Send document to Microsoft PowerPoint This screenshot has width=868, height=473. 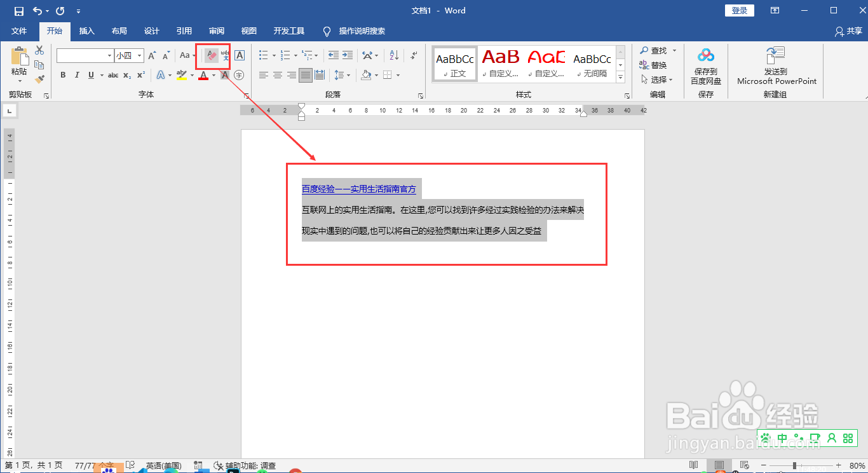[x=776, y=67]
